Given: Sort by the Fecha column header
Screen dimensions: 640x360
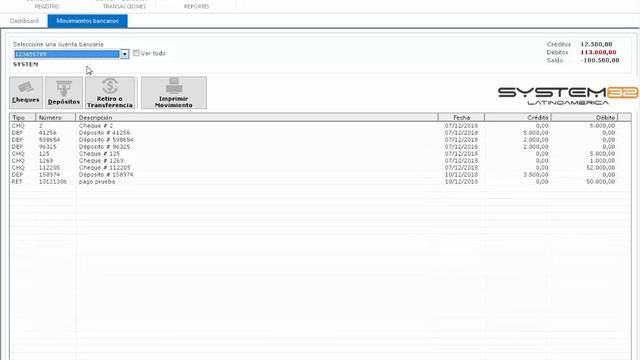Looking at the screenshot, I should 461,118.
